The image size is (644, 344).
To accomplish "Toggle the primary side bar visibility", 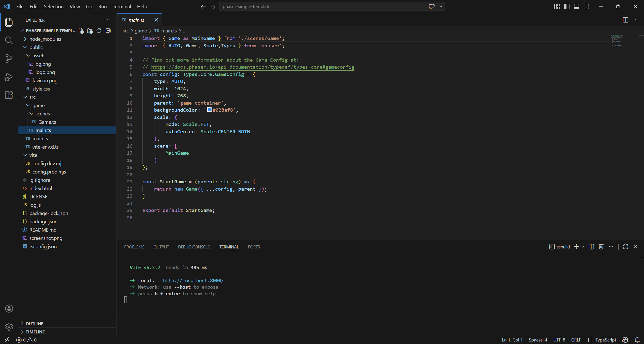I will [567, 7].
